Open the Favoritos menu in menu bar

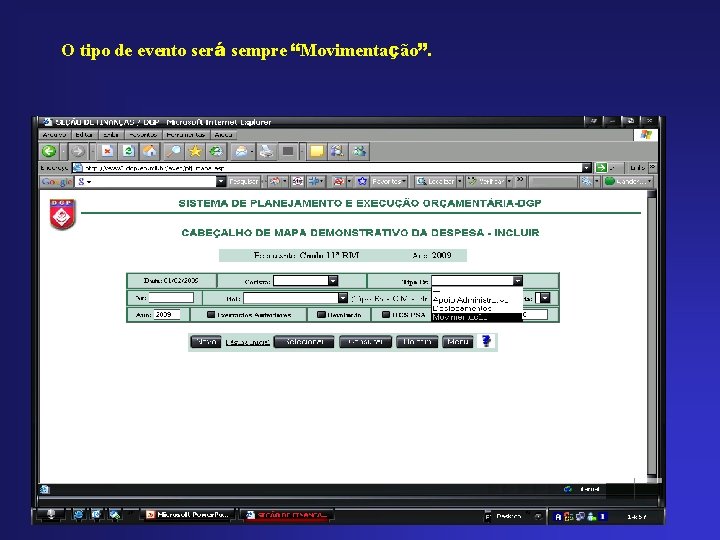pyautogui.click(x=143, y=135)
